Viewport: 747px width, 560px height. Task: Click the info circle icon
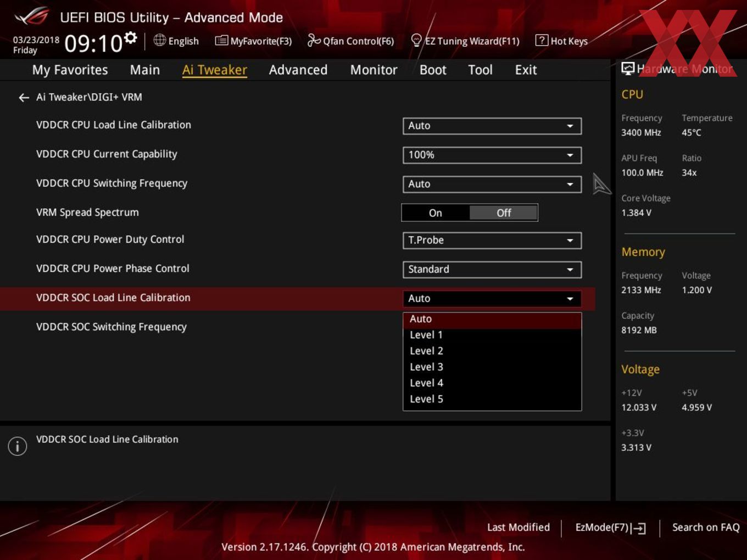click(18, 446)
